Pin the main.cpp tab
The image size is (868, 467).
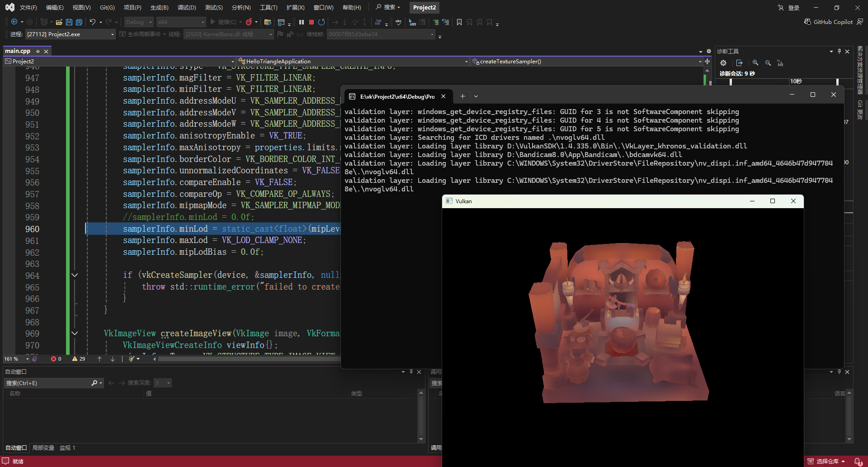pyautogui.click(x=38, y=51)
